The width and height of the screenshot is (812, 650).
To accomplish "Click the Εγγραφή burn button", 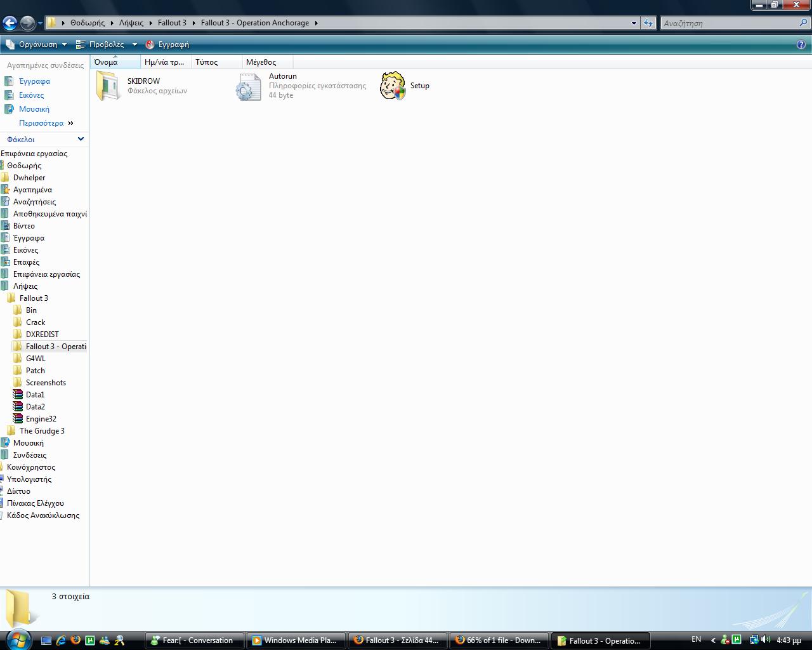I will 167,44.
